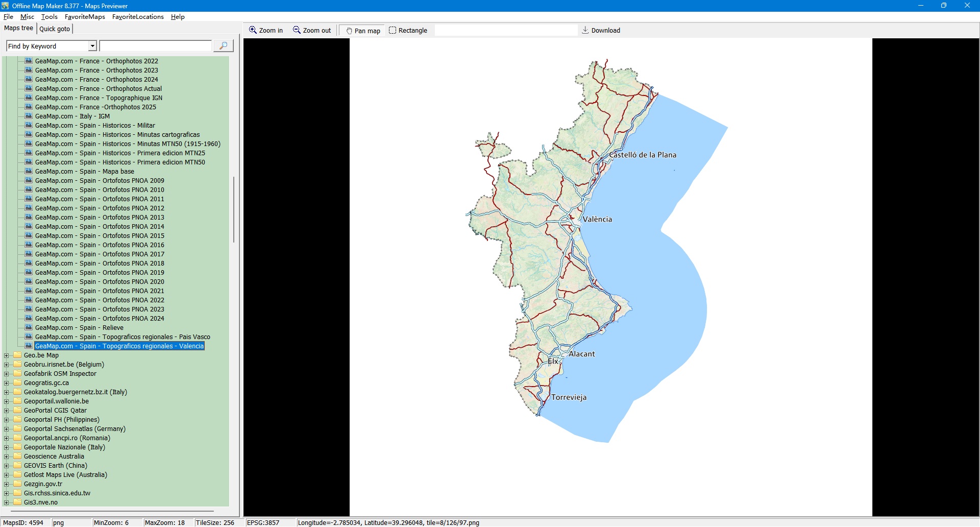
Task: Switch to the Quick goto tab
Action: [x=55, y=29]
